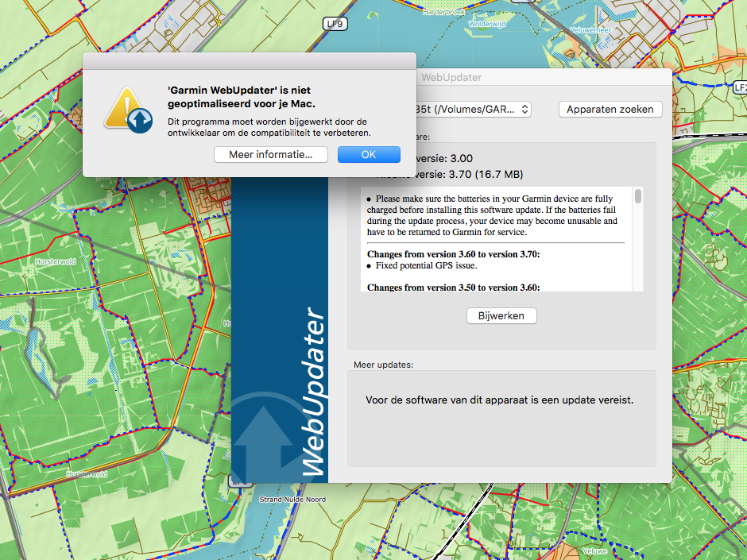This screenshot has width=747, height=560.
Task: Click the release notes scrollbar thumb
Action: point(637,196)
